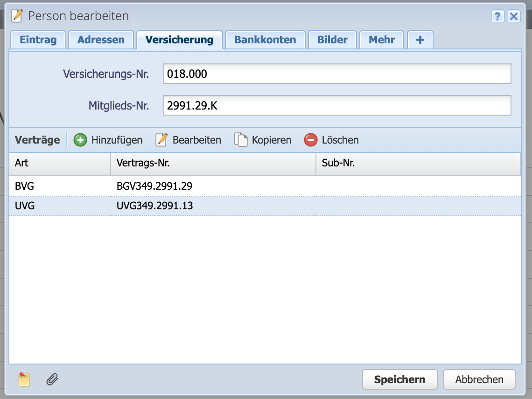
Task: Click the paperclip attachment icon
Action: pos(52,379)
